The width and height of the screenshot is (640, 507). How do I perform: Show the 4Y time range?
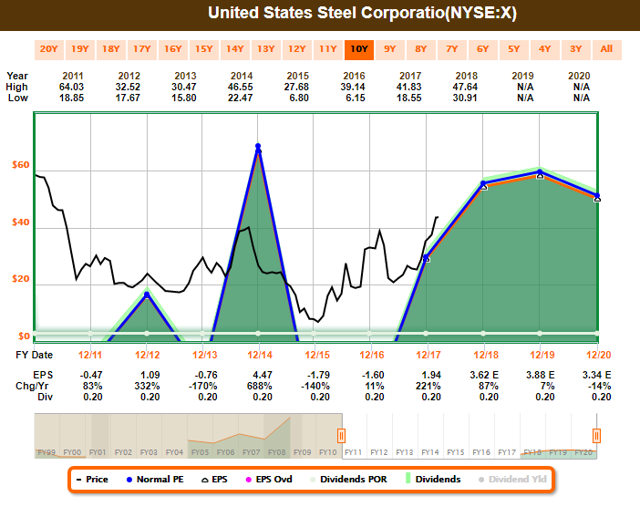pyautogui.click(x=545, y=49)
